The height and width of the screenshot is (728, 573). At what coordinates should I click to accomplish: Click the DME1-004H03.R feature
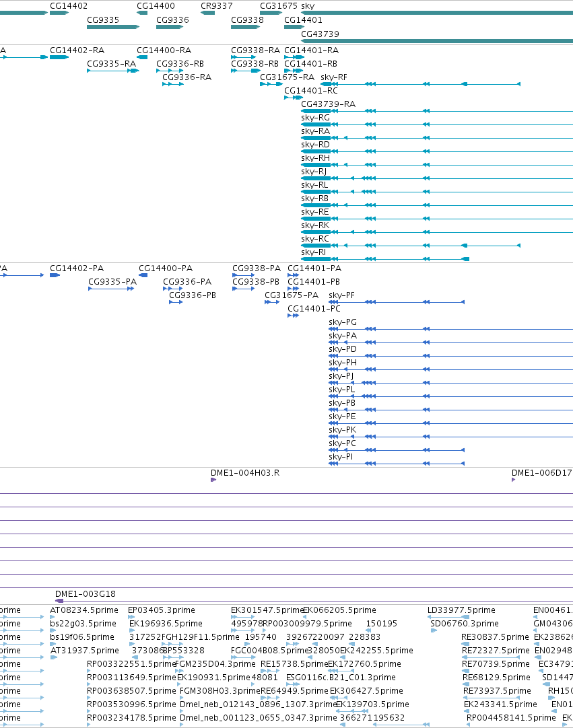tap(245, 473)
